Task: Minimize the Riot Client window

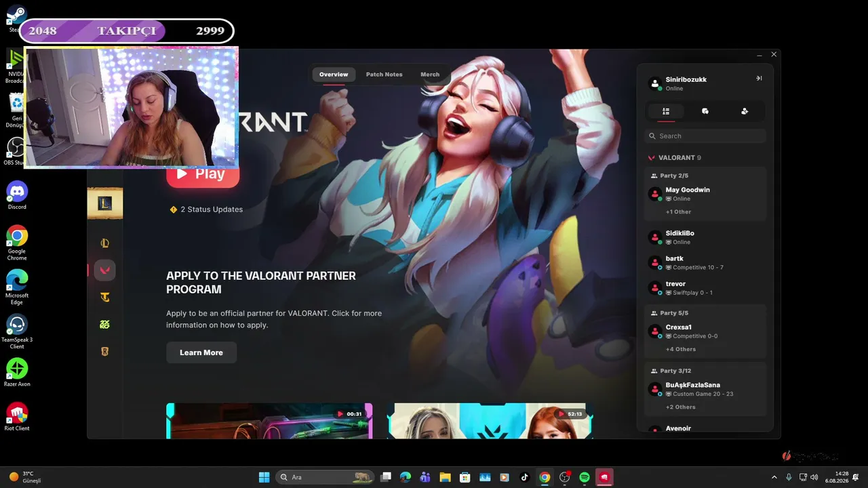Action: pos(759,54)
